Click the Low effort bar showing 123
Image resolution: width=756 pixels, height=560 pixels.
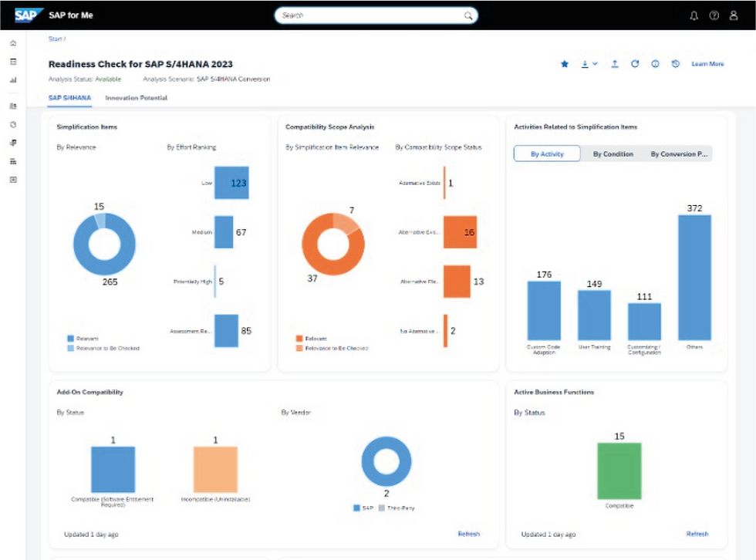(232, 183)
